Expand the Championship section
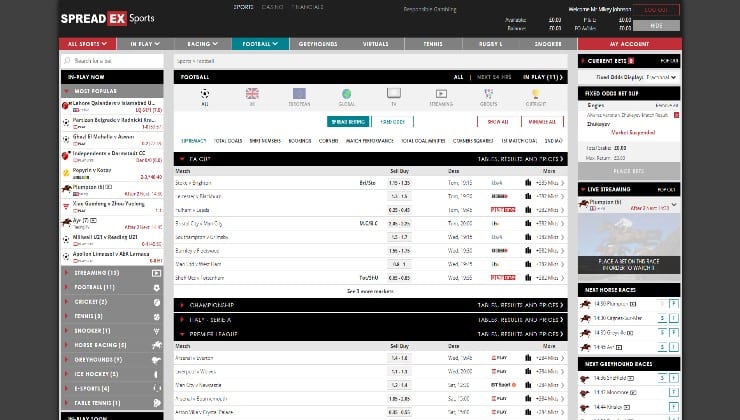740x420 pixels. pos(182,305)
